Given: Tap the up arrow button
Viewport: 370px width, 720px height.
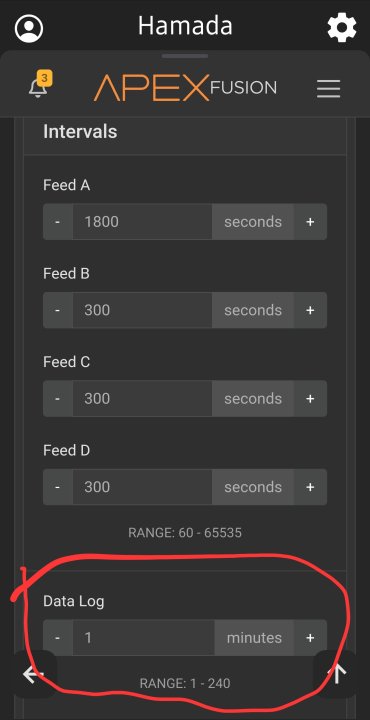Looking at the screenshot, I should 336,675.
